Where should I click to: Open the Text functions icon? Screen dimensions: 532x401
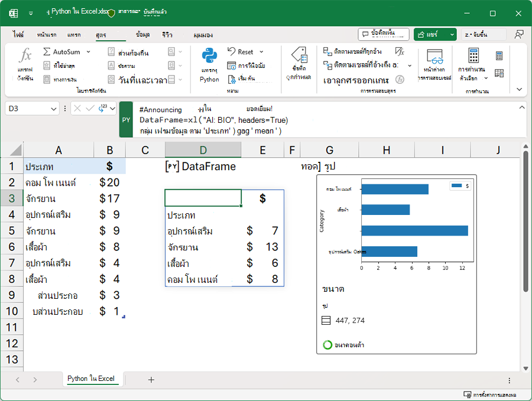click(x=111, y=66)
